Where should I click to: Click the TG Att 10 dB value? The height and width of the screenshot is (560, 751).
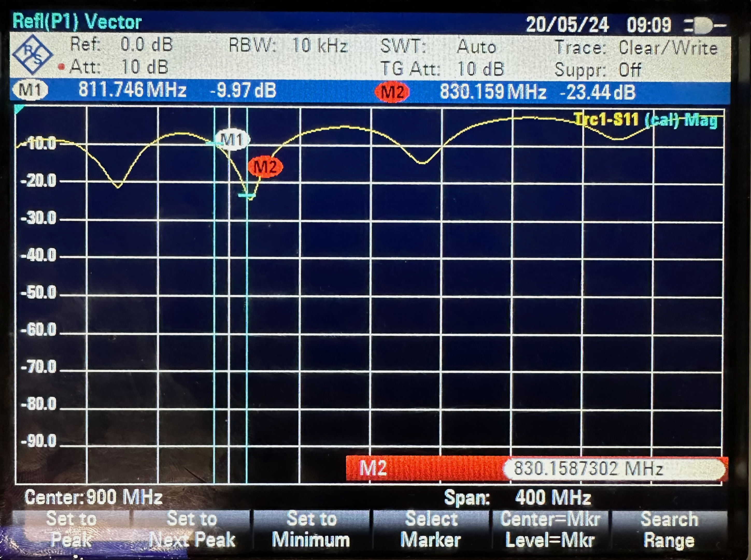(481, 69)
